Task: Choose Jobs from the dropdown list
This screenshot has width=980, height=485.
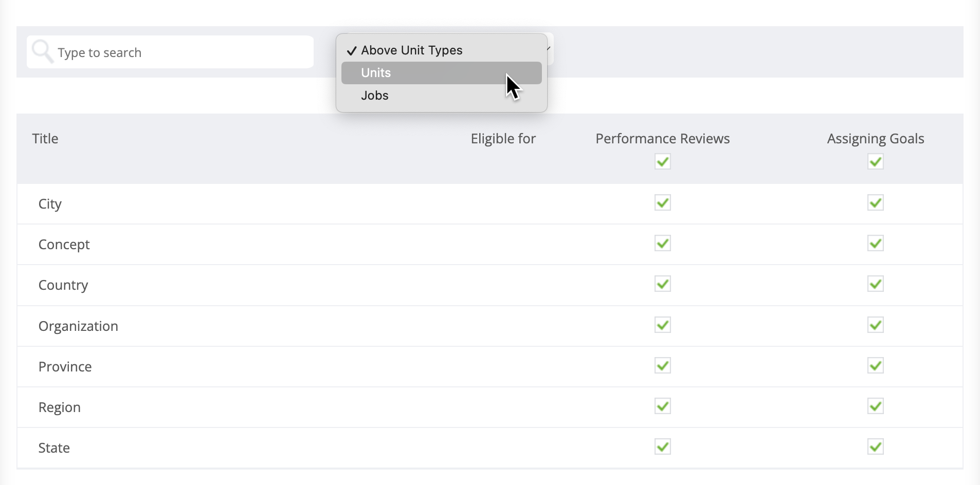Action: (x=441, y=96)
